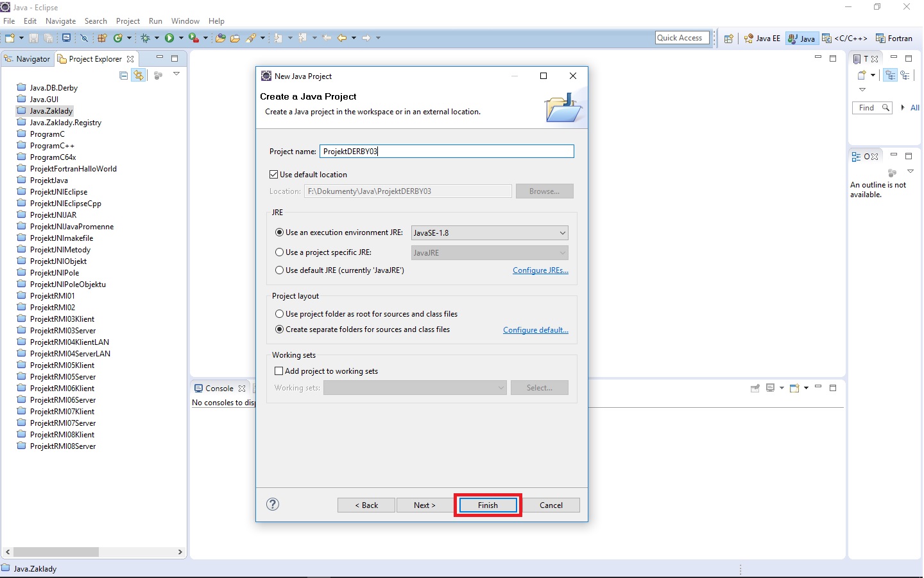
Task: Collapse all in Project Explorer
Action: coord(124,75)
